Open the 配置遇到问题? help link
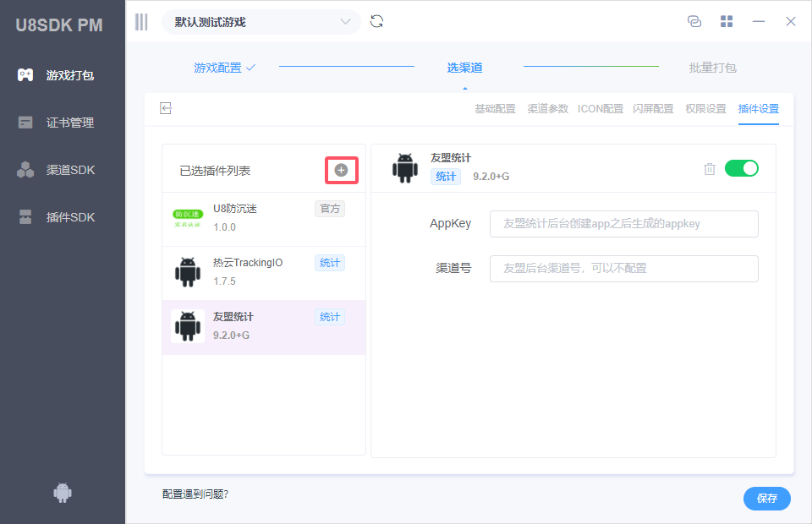The image size is (812, 524). (x=195, y=494)
